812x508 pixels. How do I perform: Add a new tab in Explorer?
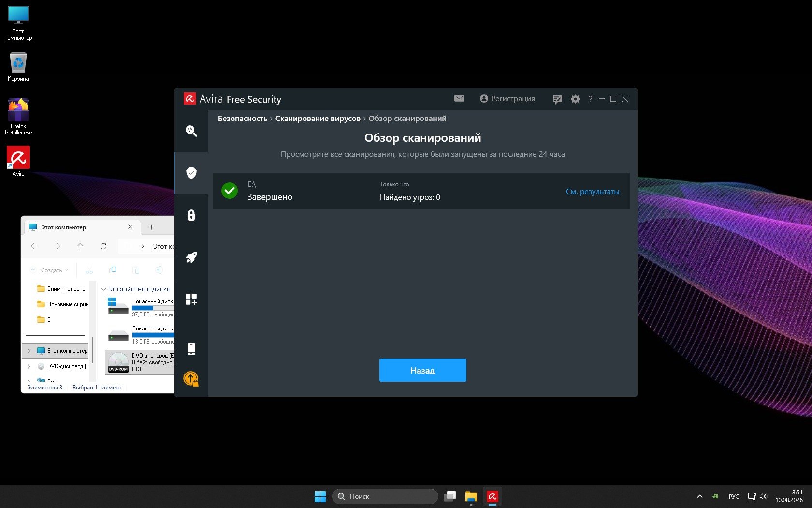[x=151, y=227]
